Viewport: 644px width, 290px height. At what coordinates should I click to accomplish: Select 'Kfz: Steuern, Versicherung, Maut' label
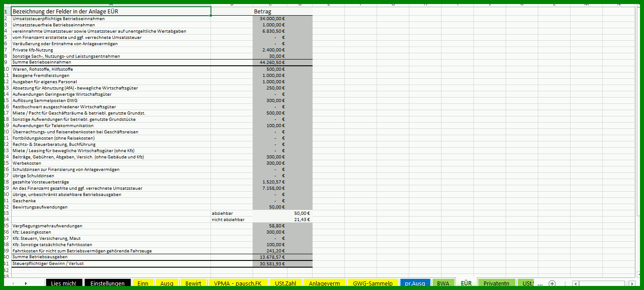click(47, 239)
